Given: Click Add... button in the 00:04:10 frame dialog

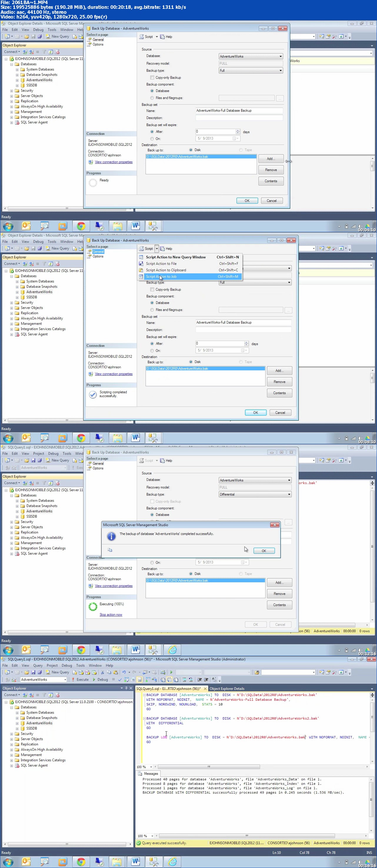Looking at the screenshot, I should point(271,158).
